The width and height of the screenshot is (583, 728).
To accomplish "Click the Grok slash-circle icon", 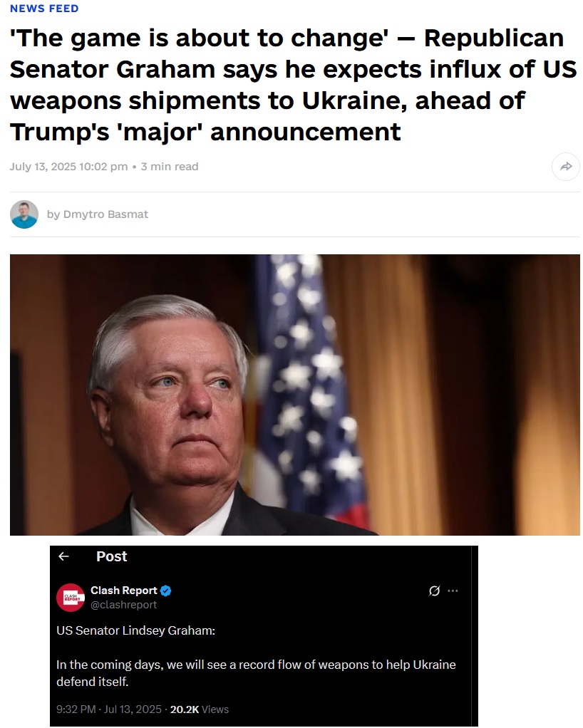I will tap(434, 591).
